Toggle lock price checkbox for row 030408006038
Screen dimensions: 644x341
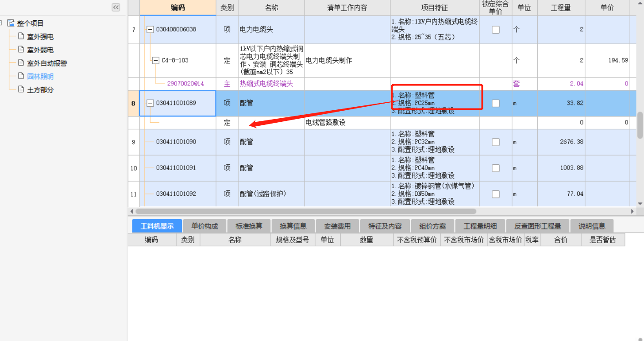click(x=496, y=30)
